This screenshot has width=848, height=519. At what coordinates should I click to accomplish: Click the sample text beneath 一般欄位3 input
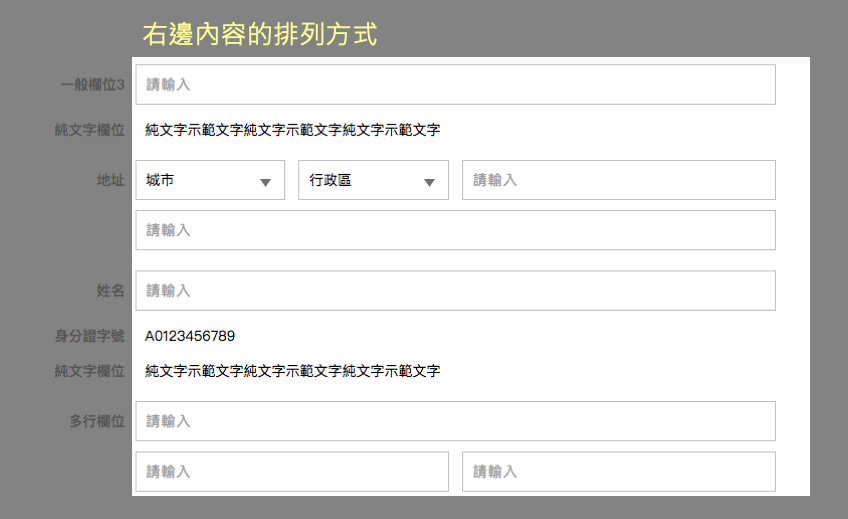293,130
